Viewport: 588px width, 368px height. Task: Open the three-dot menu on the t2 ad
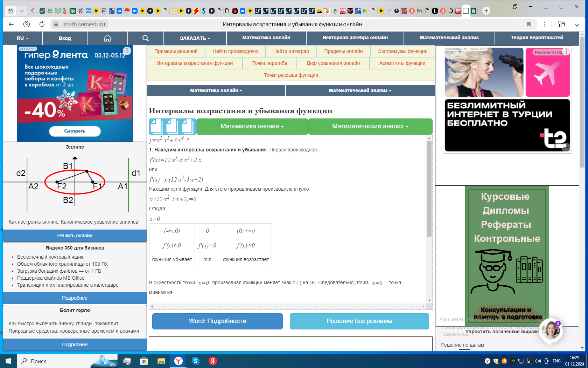(x=566, y=52)
